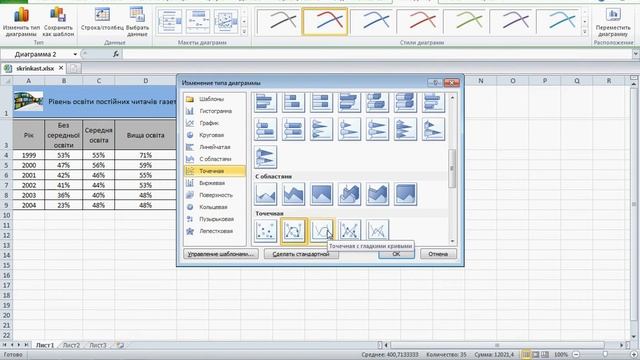Image resolution: width=640 pixels, height=360 pixels.
Task: Choose first area chart icon
Action: (x=265, y=194)
